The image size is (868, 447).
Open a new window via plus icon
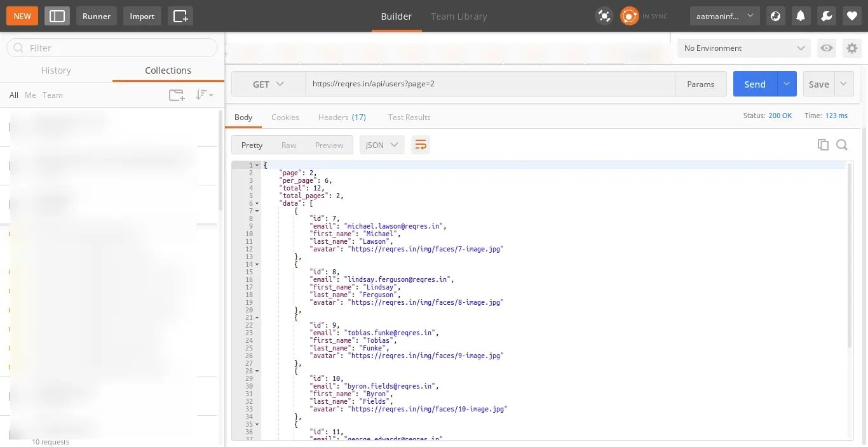tap(180, 16)
